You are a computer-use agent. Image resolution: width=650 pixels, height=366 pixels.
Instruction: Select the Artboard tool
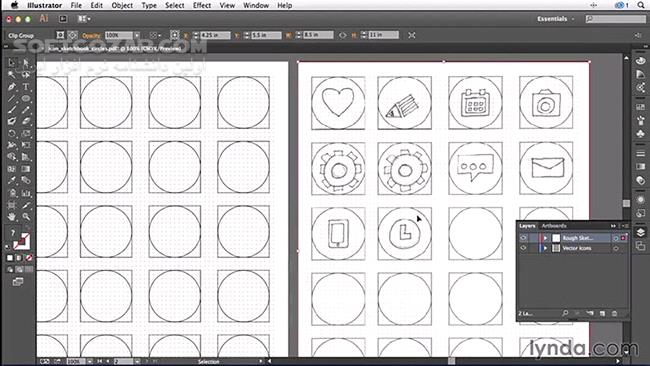pyautogui.click(x=12, y=205)
